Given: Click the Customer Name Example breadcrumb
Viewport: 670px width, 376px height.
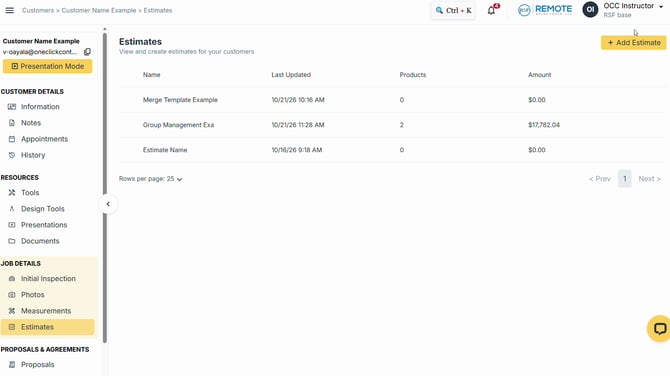Looking at the screenshot, I should [x=99, y=10].
